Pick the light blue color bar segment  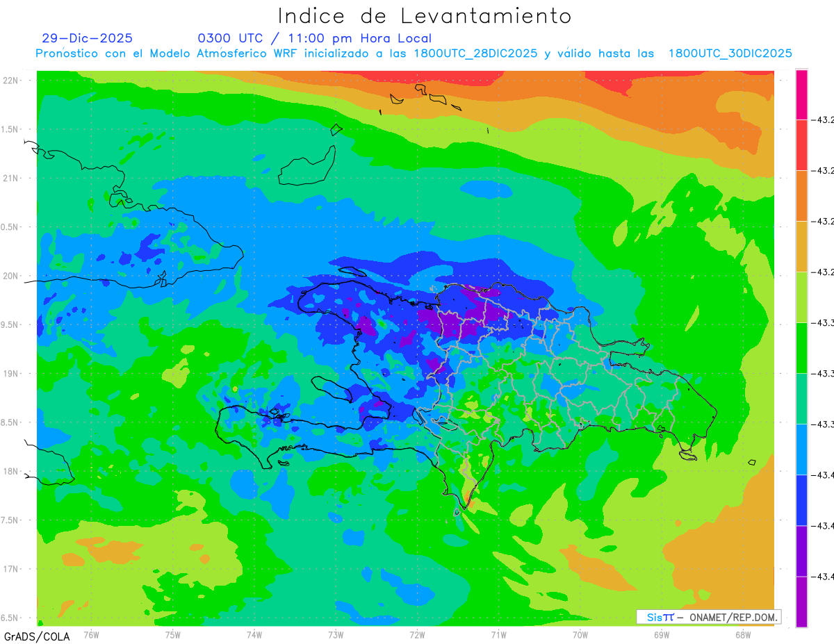click(801, 449)
